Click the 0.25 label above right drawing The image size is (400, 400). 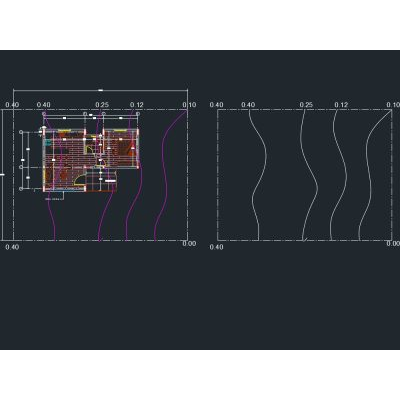(306, 105)
